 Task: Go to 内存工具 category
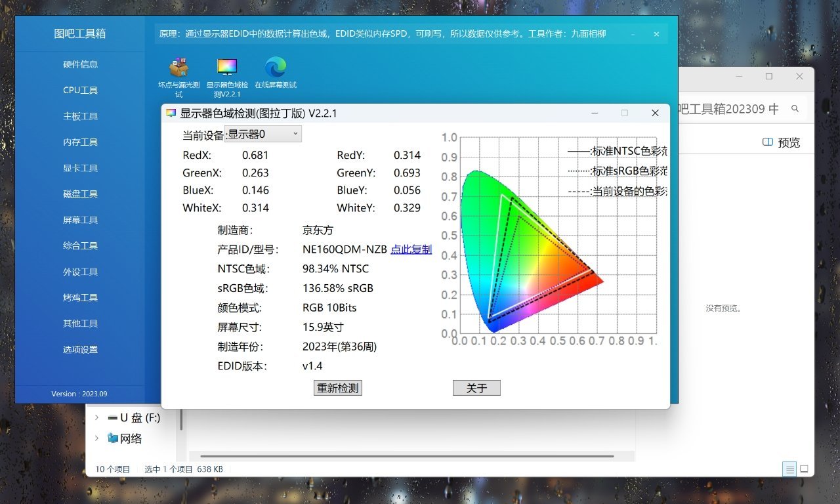coord(80,142)
